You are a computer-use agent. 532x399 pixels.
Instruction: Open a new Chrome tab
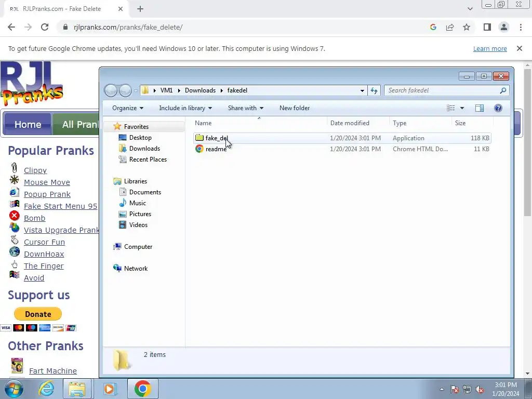140,9
